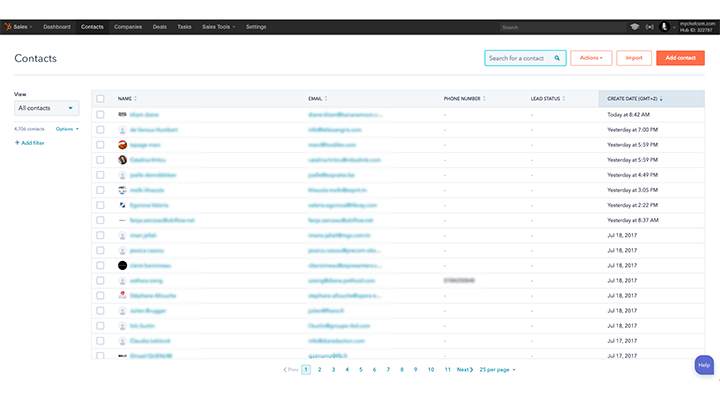Check the row dated Yesterday at 4:49 PM

pyautogui.click(x=100, y=175)
